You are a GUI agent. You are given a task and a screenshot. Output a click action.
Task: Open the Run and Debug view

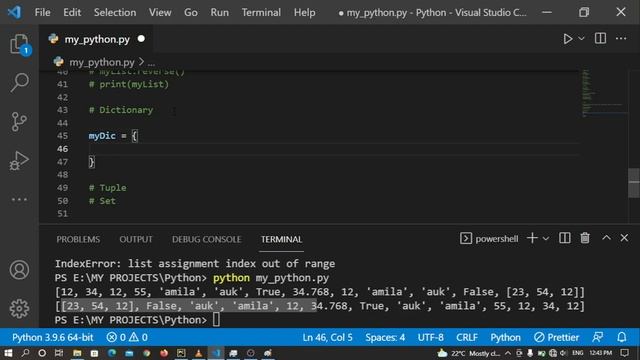[19, 160]
